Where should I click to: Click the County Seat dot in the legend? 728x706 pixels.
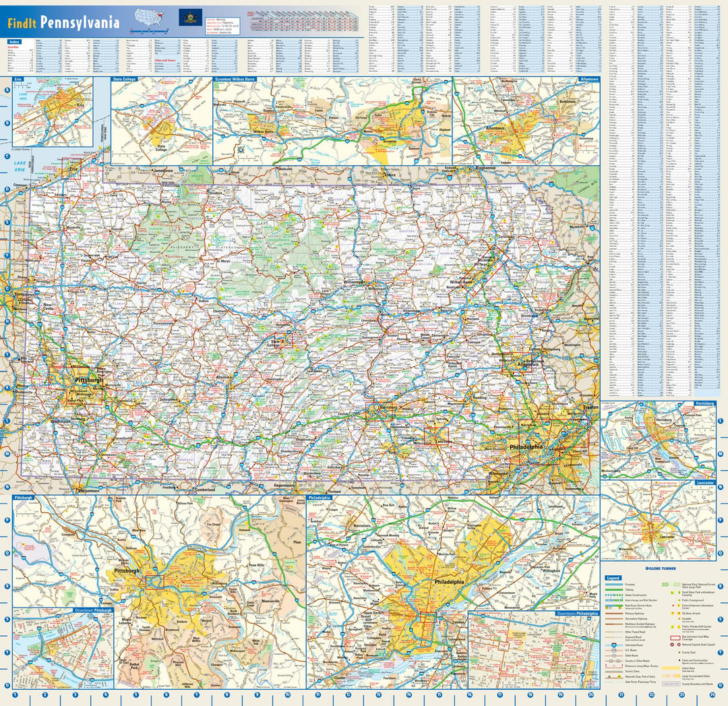point(679,652)
